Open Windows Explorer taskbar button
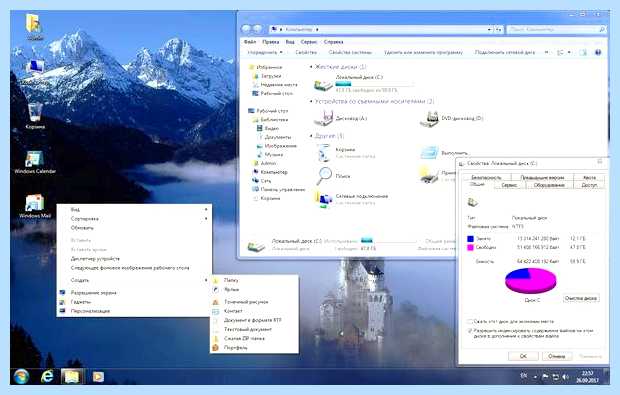Screen dimensions: 620x395 72,376
